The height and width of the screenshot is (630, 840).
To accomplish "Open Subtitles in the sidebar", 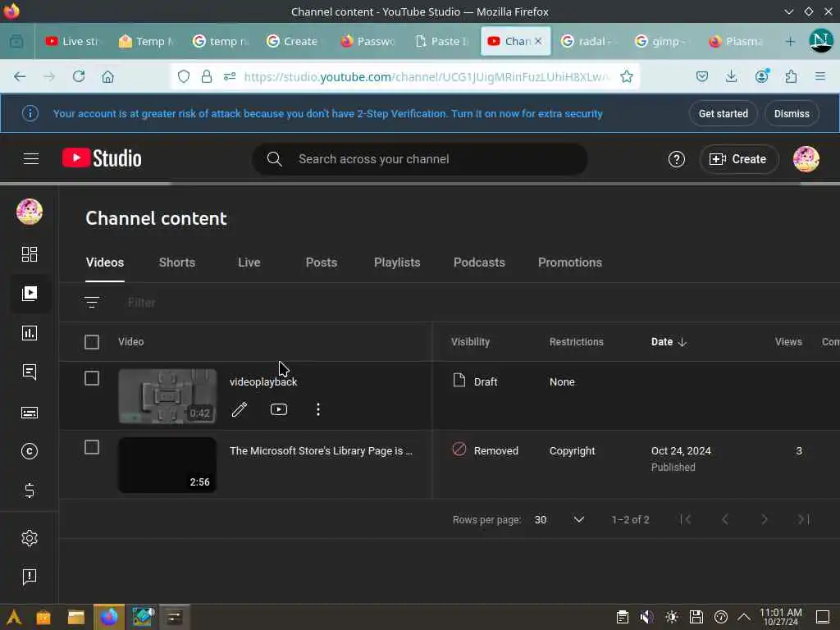I will (30, 413).
